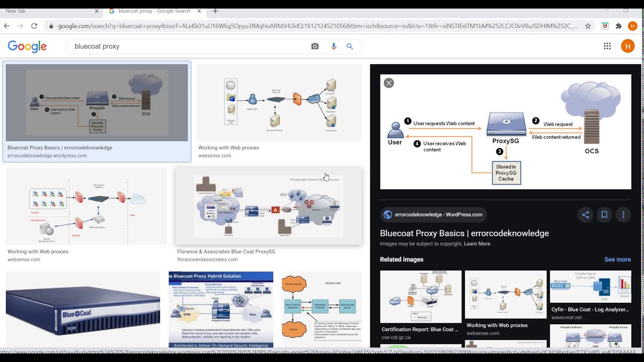Open a new tab with the plus button
This screenshot has width=644, height=362.
(x=215, y=11)
